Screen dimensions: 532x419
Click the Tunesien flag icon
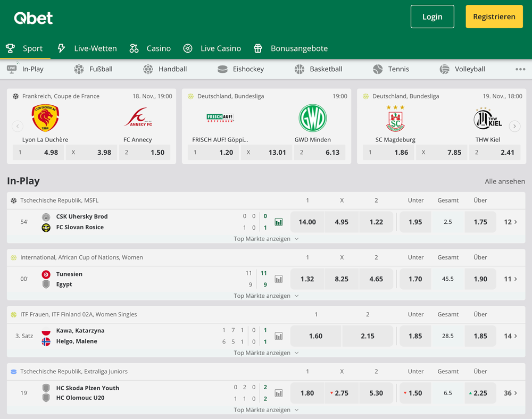coord(46,274)
